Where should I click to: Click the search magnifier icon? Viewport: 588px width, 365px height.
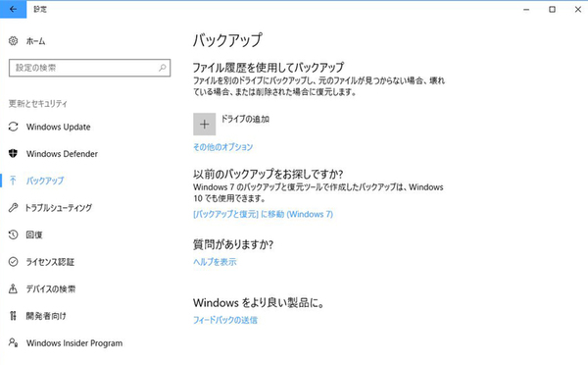tap(162, 68)
